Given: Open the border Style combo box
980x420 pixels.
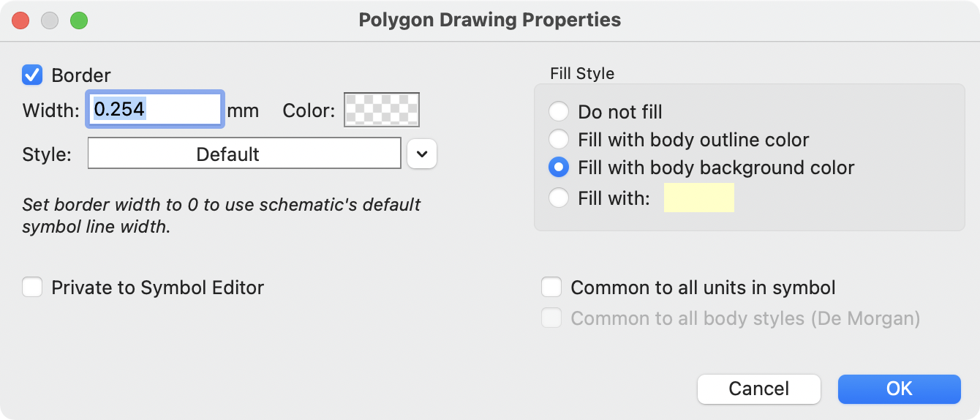Looking at the screenshot, I should tap(244, 154).
